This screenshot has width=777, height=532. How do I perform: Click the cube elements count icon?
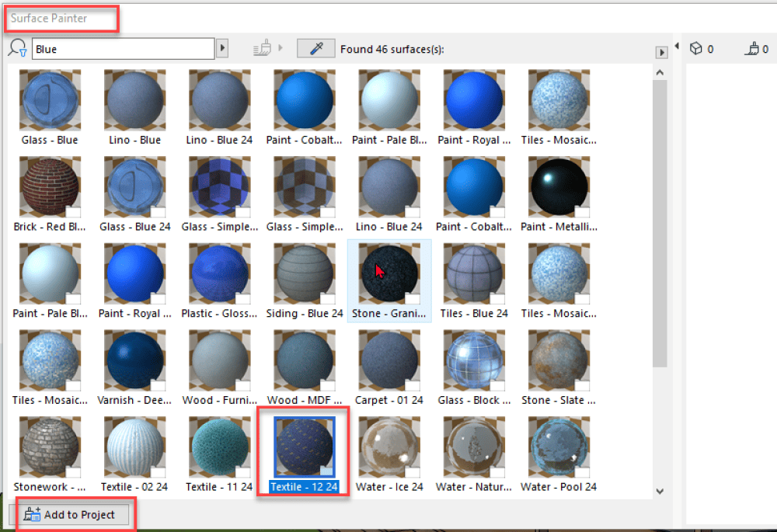[696, 49]
